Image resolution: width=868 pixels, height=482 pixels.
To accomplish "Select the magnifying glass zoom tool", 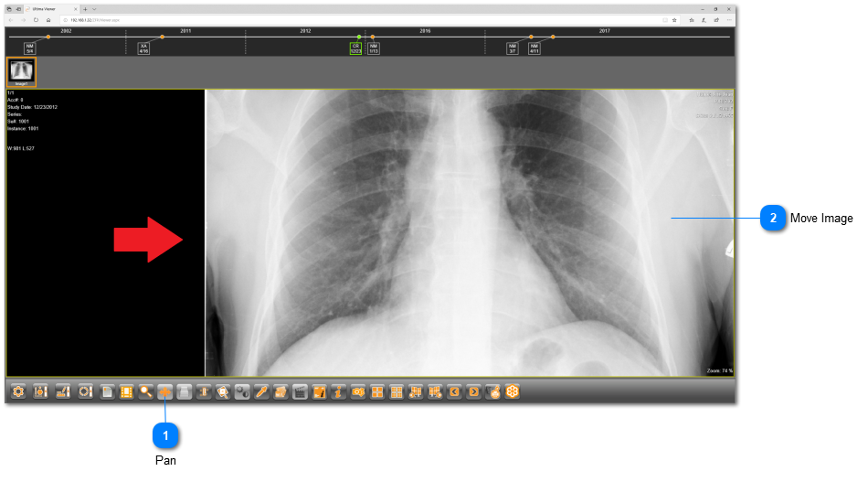I will click(145, 391).
